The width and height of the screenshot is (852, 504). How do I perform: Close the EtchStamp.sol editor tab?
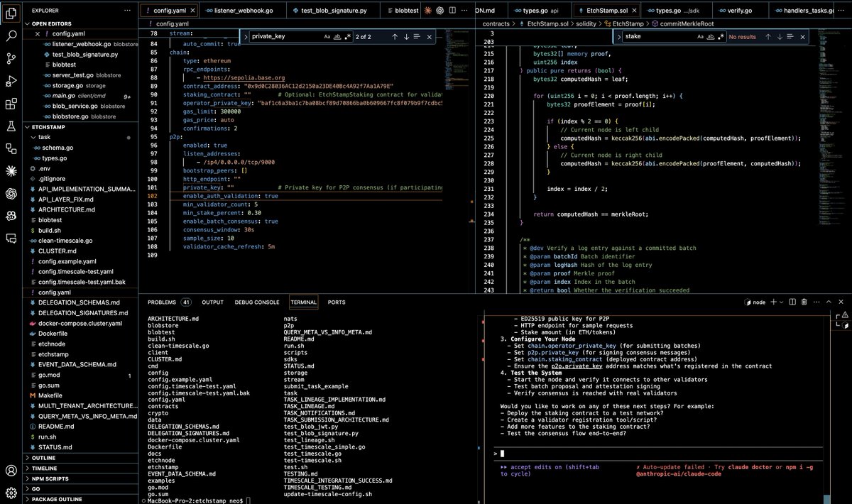(x=633, y=11)
